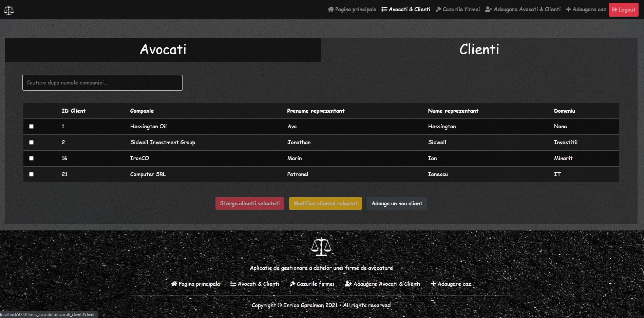Click the plus icon beside Adaugare caz in navbar
Image resolution: width=644 pixels, height=318 pixels.
click(x=568, y=10)
